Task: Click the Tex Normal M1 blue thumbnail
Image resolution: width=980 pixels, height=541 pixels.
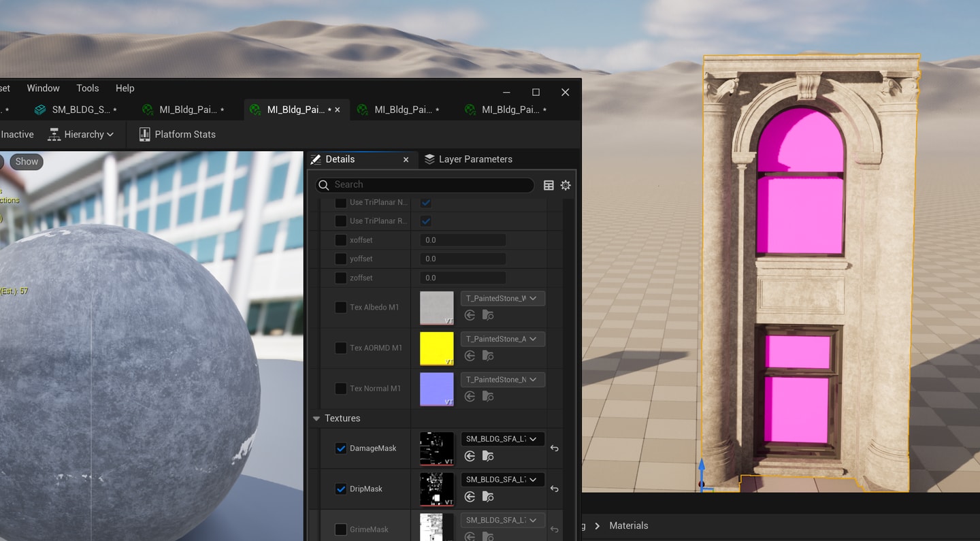Action: point(437,389)
